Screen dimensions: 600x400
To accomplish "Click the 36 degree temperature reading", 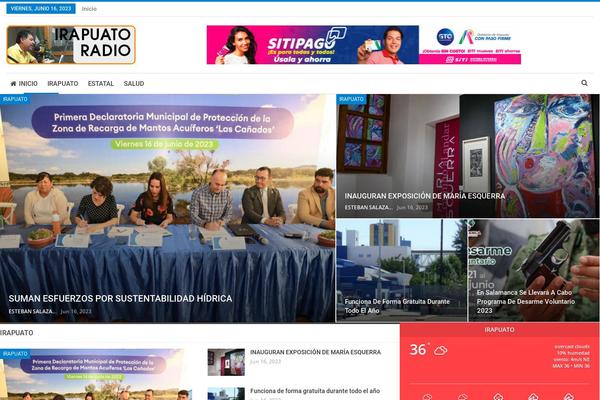I will tap(418, 349).
